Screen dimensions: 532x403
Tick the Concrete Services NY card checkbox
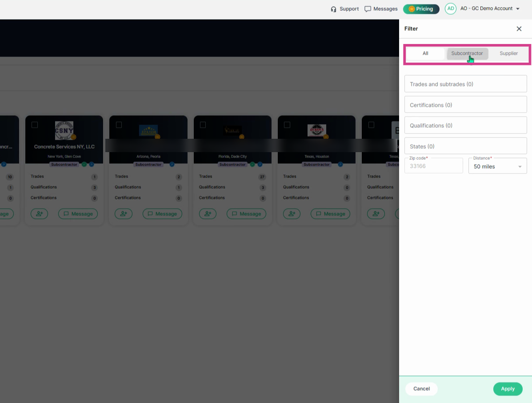click(x=35, y=125)
